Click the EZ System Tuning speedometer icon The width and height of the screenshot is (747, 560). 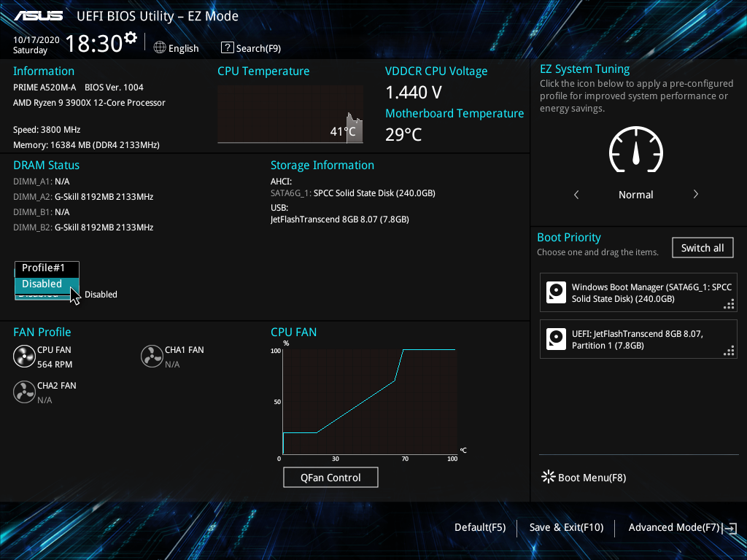(636, 149)
